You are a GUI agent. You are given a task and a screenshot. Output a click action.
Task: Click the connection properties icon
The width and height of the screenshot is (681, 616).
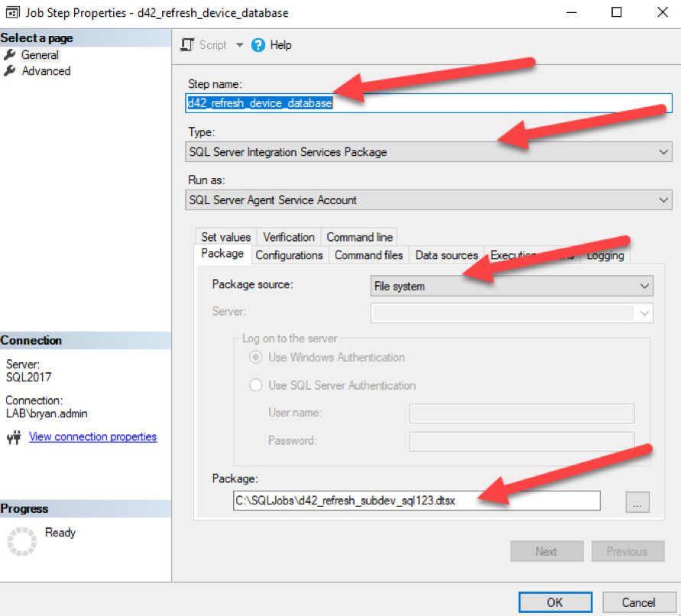point(14,438)
